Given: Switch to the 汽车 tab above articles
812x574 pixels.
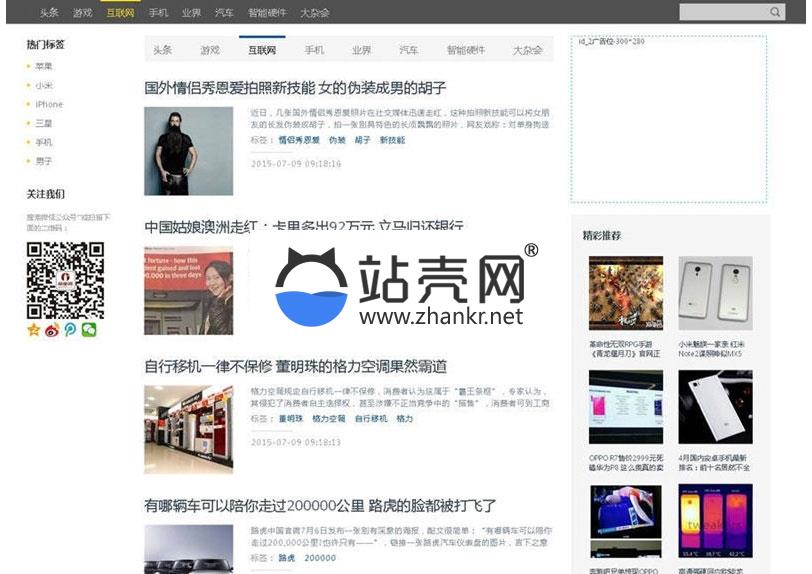Looking at the screenshot, I should (409, 50).
